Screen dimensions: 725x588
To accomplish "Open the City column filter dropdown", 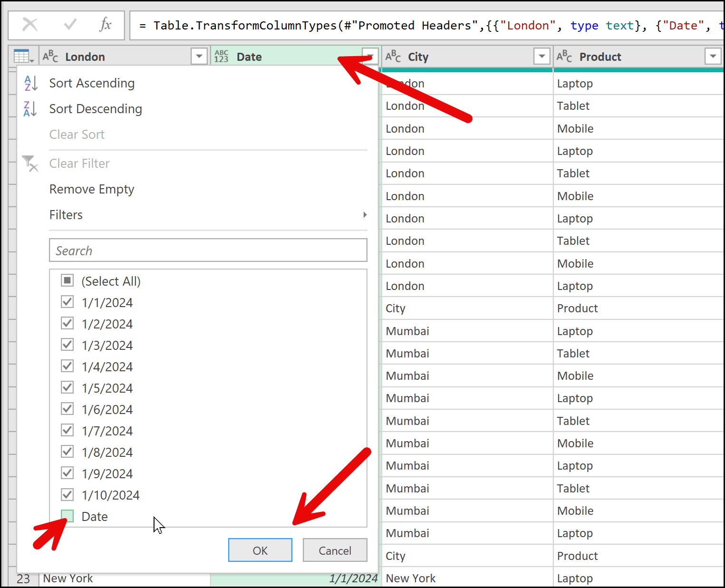I will [541, 57].
